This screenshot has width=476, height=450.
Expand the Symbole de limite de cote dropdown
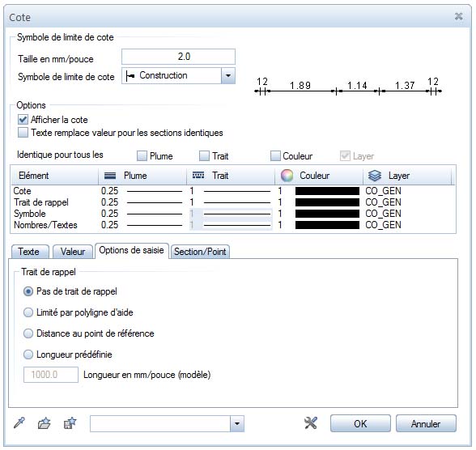pyautogui.click(x=228, y=75)
